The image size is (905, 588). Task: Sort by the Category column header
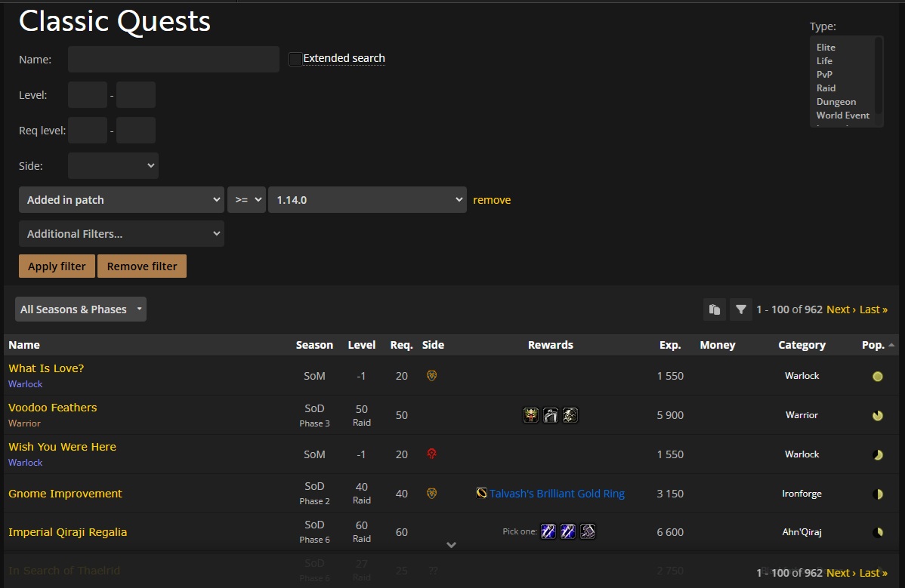(802, 345)
